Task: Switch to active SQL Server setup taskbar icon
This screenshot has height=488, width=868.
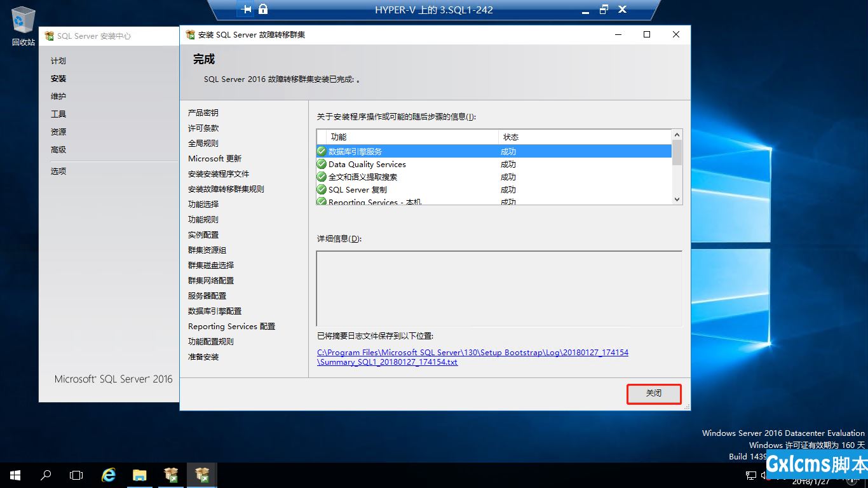Action: tap(202, 475)
